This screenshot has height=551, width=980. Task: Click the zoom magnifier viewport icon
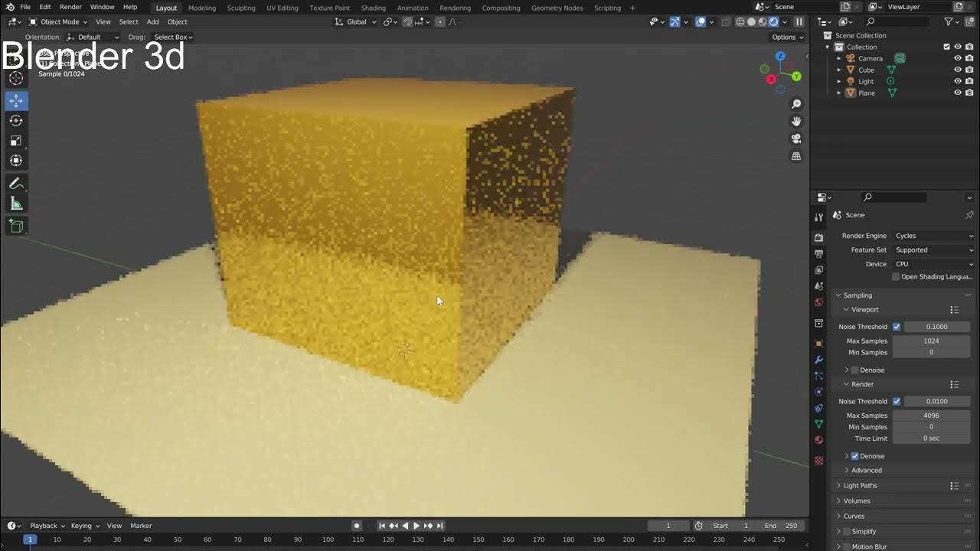point(796,104)
